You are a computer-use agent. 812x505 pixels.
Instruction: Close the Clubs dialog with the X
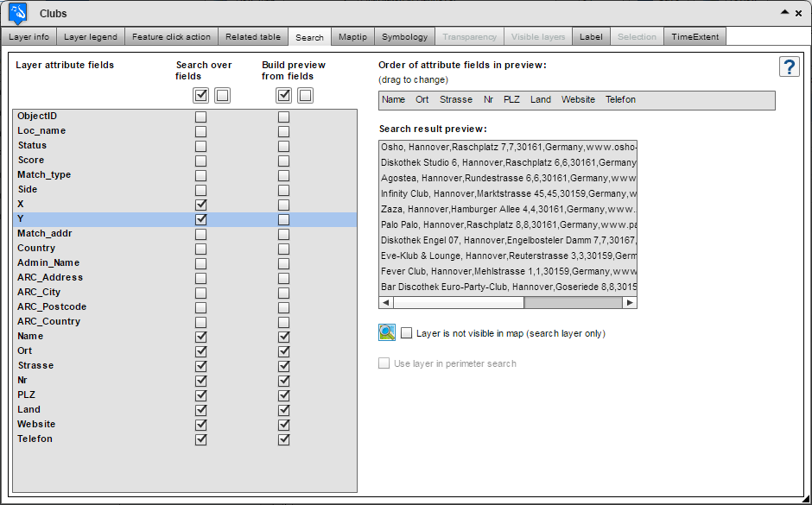click(x=798, y=14)
